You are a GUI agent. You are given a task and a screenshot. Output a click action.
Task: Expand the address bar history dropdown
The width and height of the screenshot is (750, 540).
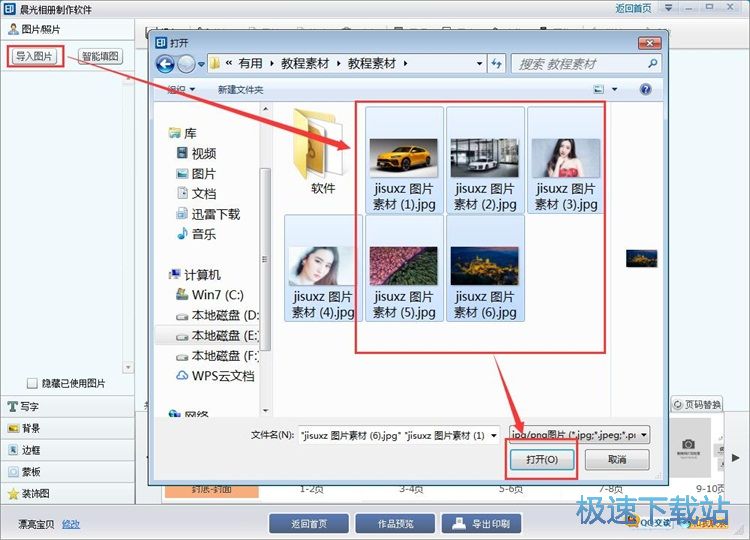click(x=479, y=64)
